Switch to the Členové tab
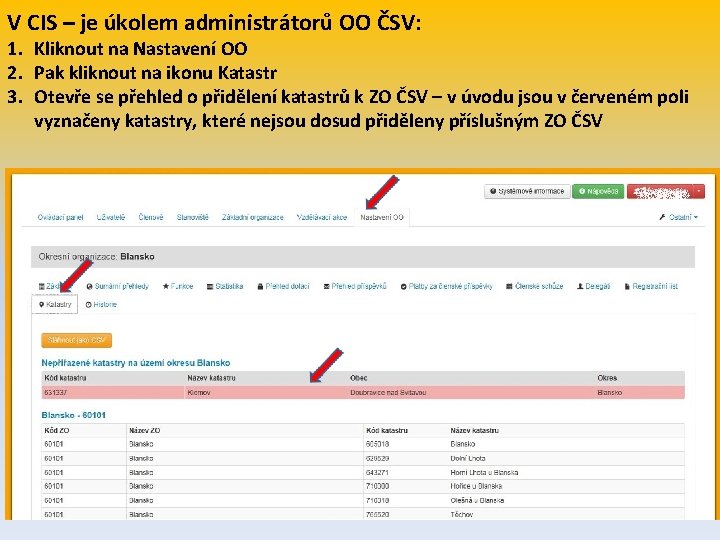The image size is (720, 540). [x=151, y=217]
